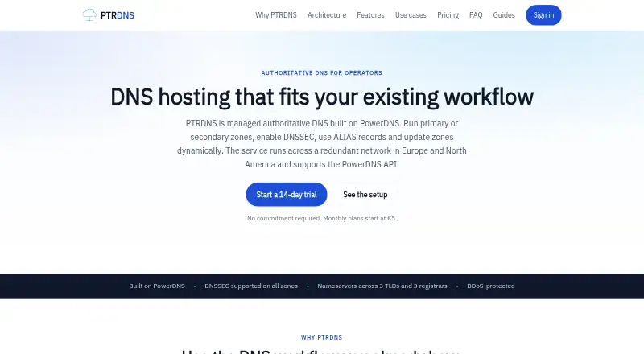This screenshot has height=354, width=644.
Task: Click the 'WHY PTRDNS' section label
Action: click(321, 338)
